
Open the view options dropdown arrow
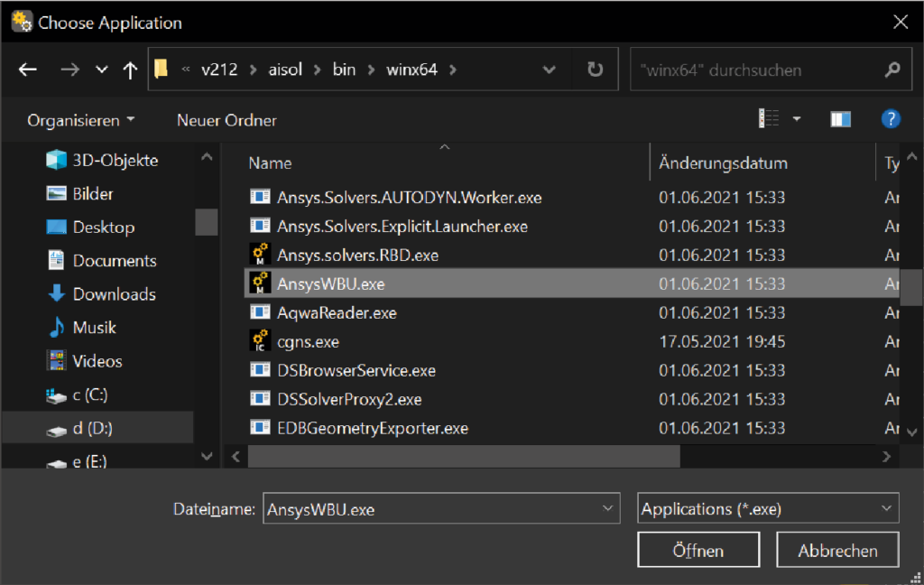tap(797, 119)
